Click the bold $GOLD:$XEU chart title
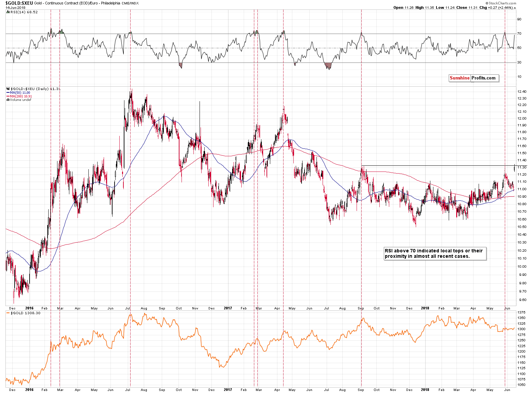The image size is (532, 393). tap(19, 3)
